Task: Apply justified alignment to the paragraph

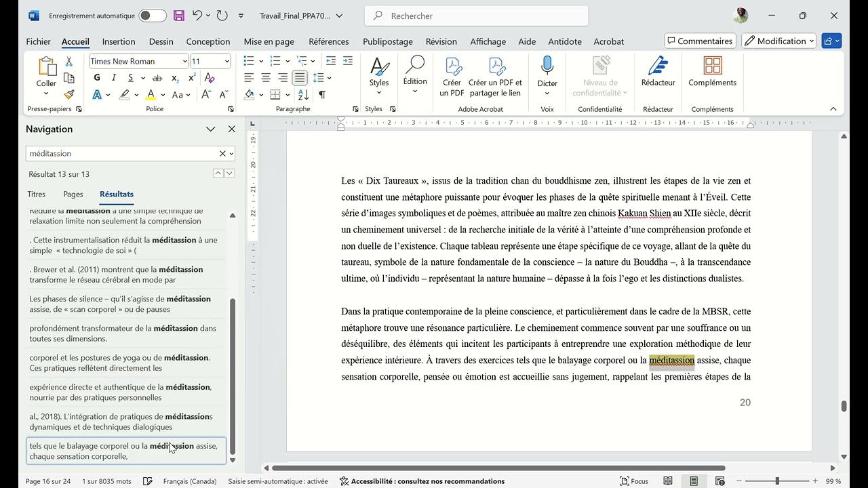Action: click(x=300, y=78)
